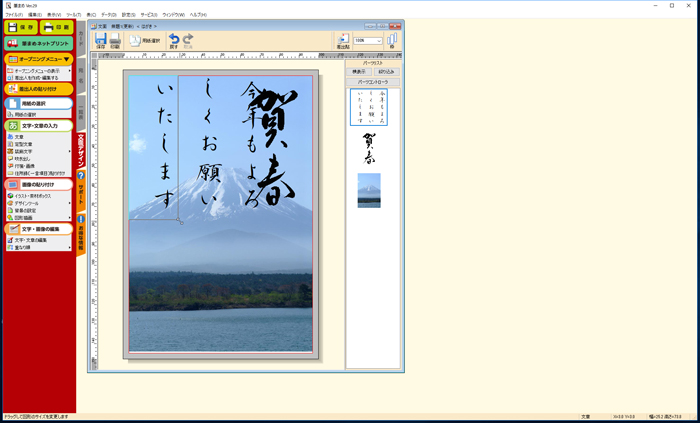Click the blue ? サポート icon
The width and height of the screenshot is (700, 423).
pos(81,176)
